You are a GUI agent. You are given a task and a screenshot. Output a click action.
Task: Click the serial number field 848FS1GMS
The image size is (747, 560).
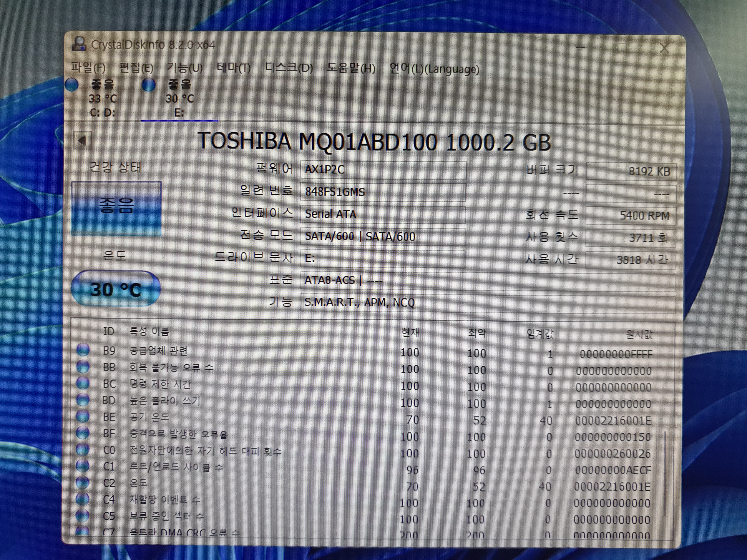tap(383, 192)
